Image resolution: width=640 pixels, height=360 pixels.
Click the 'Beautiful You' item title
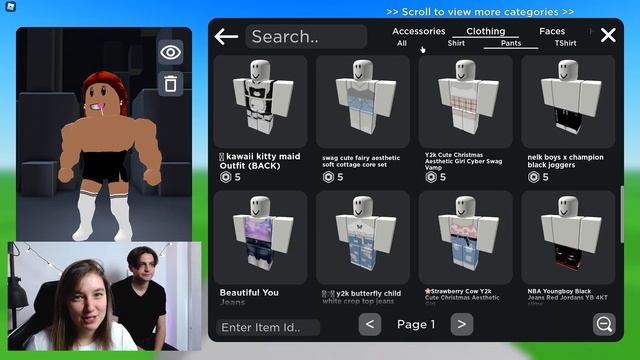tap(249, 293)
